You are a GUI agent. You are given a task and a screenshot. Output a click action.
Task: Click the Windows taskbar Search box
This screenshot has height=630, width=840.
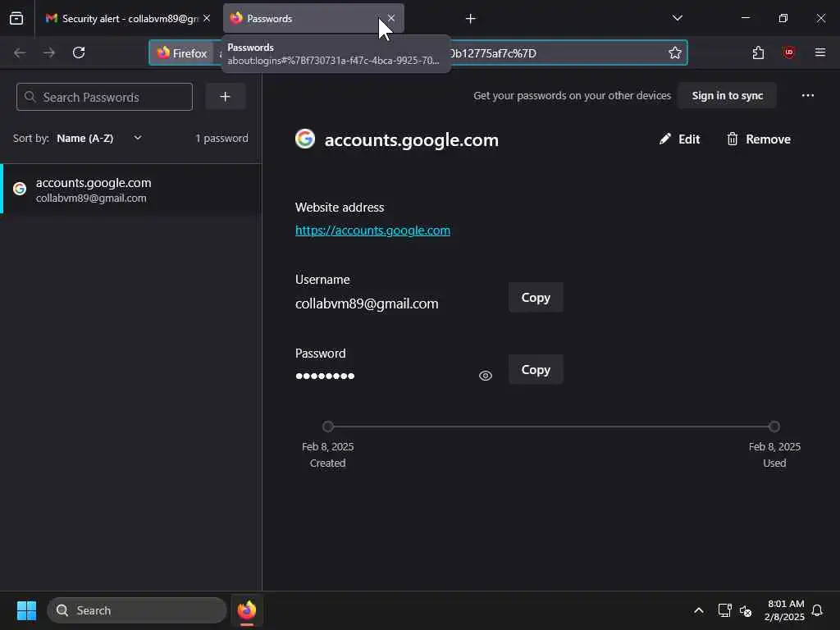click(x=137, y=610)
